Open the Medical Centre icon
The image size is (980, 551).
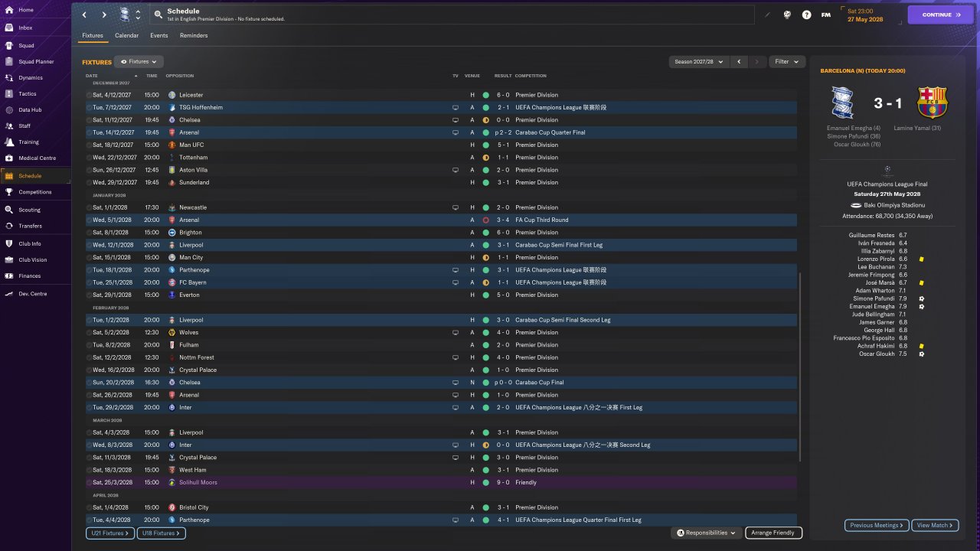(x=9, y=158)
